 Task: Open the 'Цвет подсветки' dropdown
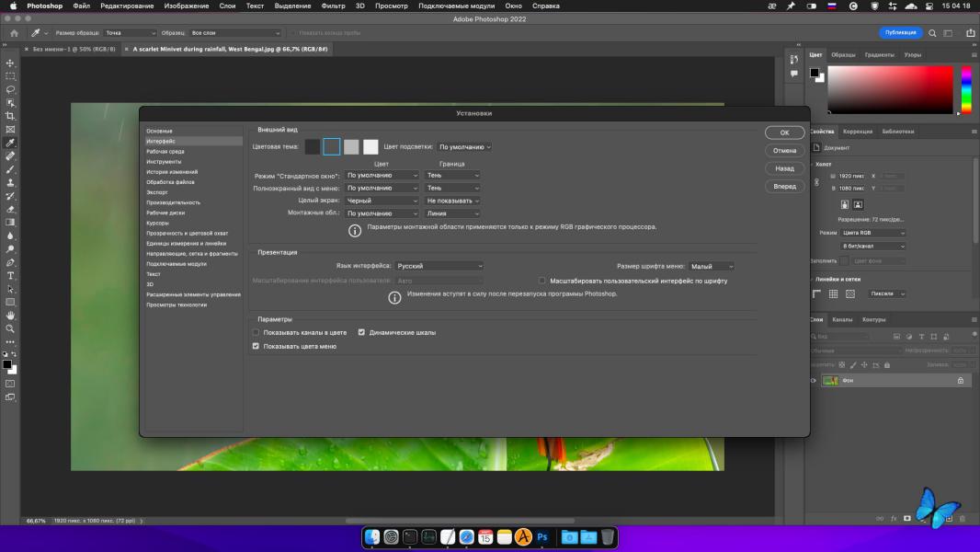464,146
